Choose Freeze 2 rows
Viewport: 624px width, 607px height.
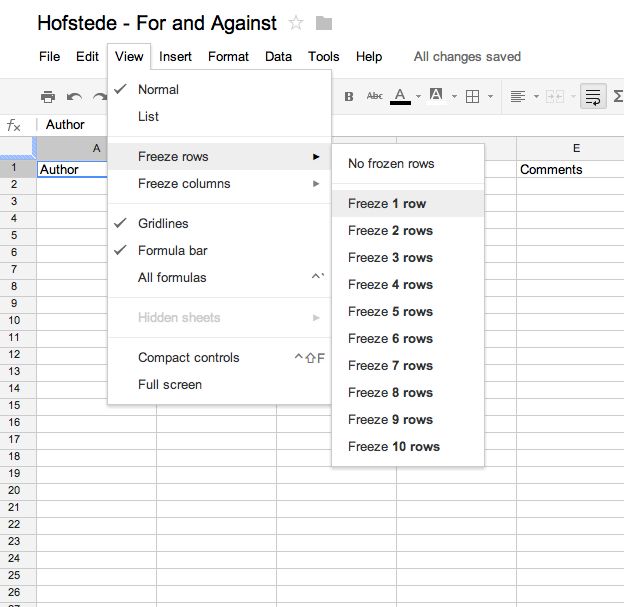(408, 231)
